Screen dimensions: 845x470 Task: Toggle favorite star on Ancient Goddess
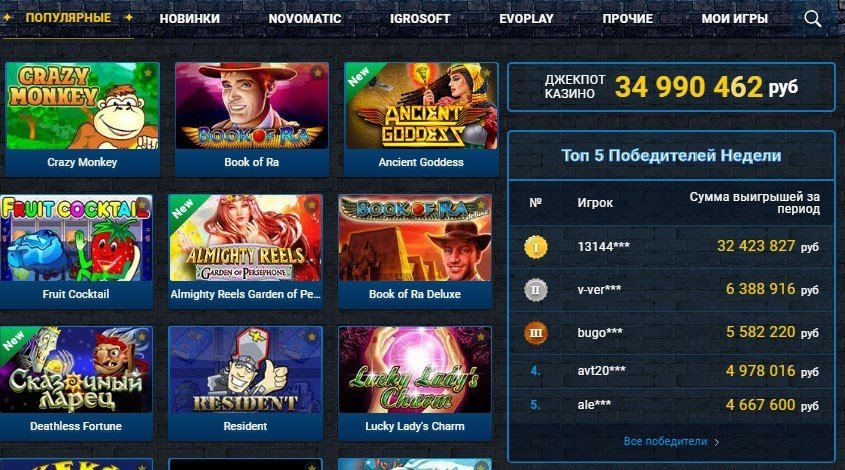[x=487, y=72]
